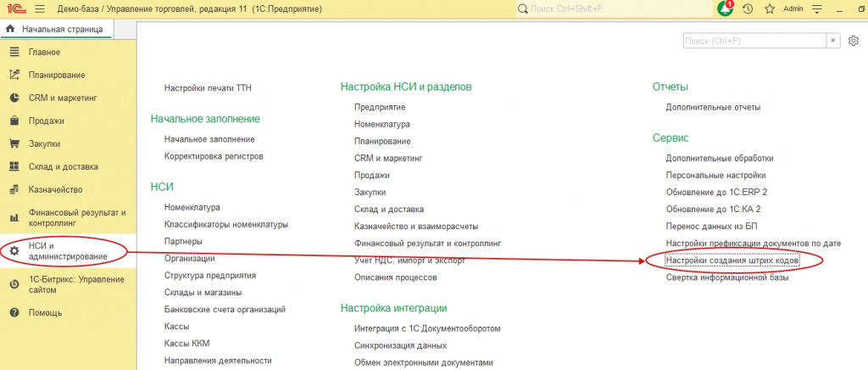The image size is (868, 370).
Task: Open Кассы ККМ link
Action: (x=187, y=344)
